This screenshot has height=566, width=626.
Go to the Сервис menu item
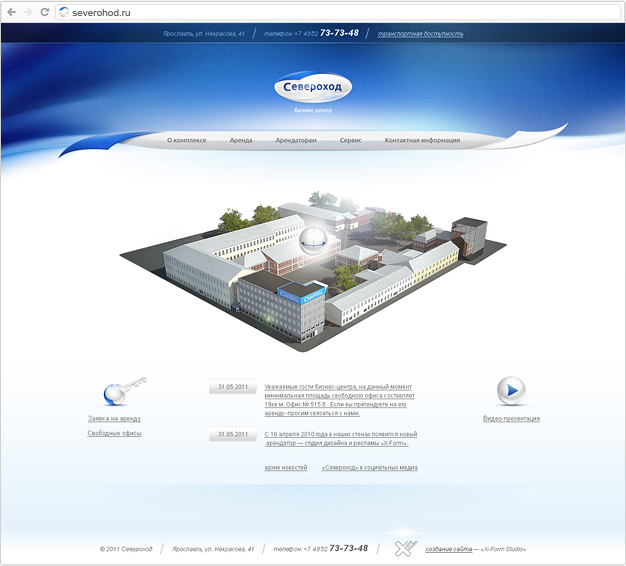coord(351,141)
